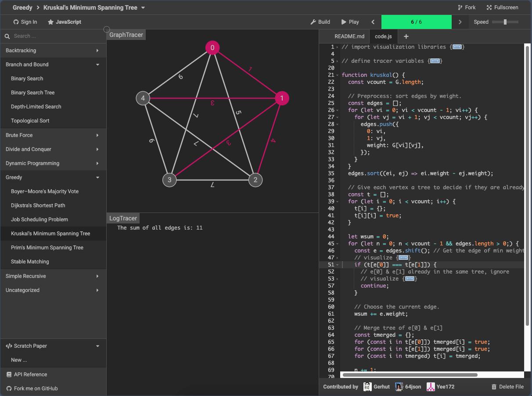Image resolution: width=532 pixels, height=396 pixels.
Task: Select graph node 2
Action: tap(255, 180)
